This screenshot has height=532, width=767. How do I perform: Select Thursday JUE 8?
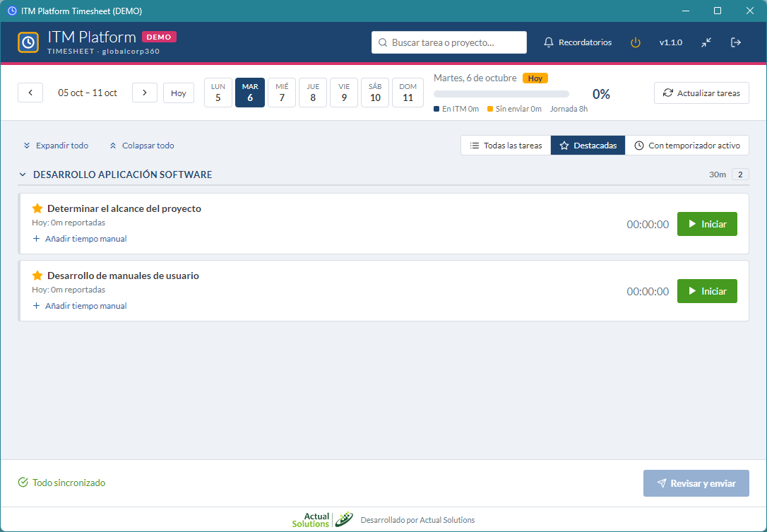coord(313,93)
